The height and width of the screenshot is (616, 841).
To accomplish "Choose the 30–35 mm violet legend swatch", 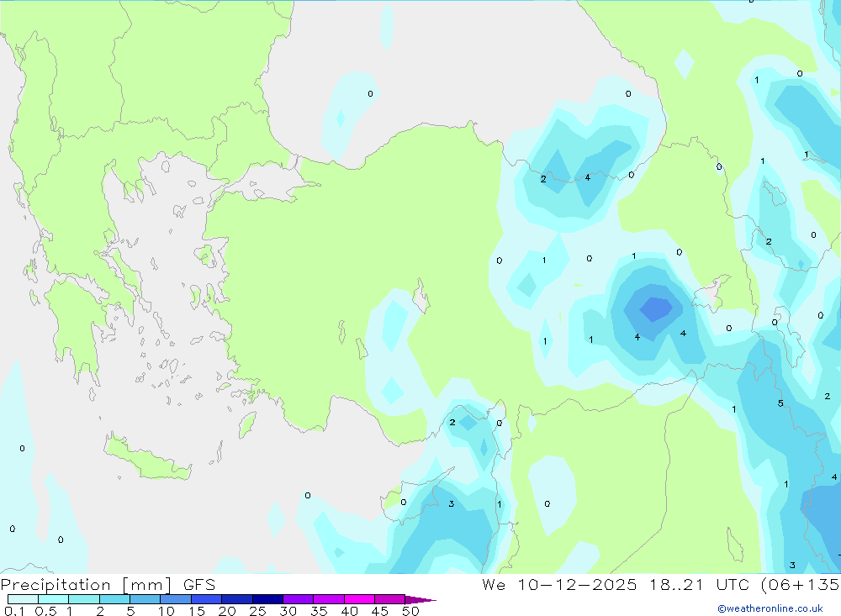I will (x=299, y=599).
